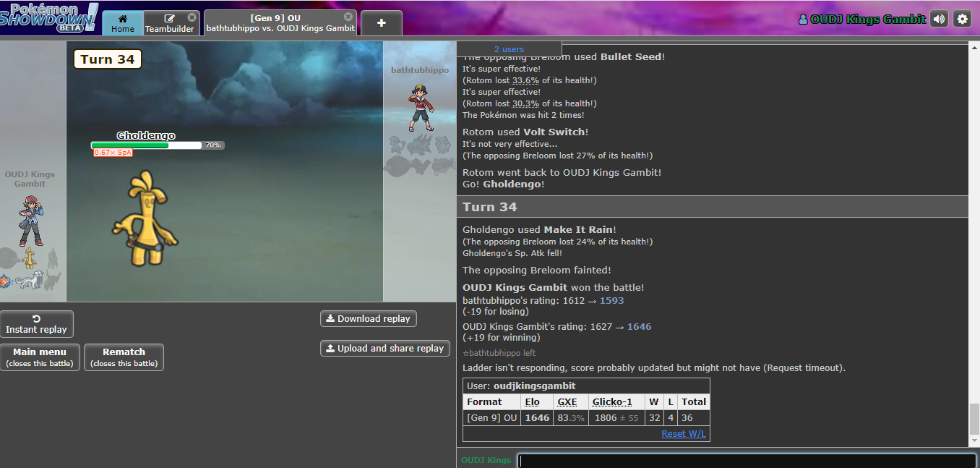Switch to the Teambuilder tab

170,23
